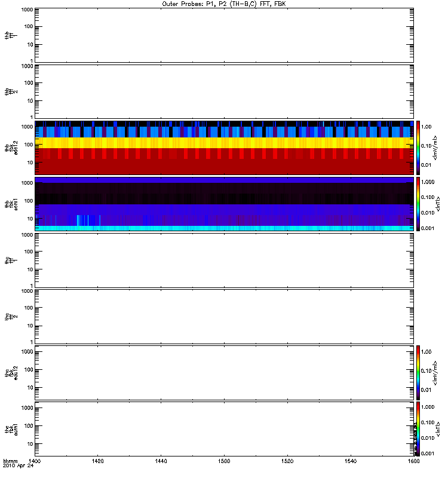448x478 pixels.
Task: Click the 1600 end time label
Action: pos(413,461)
